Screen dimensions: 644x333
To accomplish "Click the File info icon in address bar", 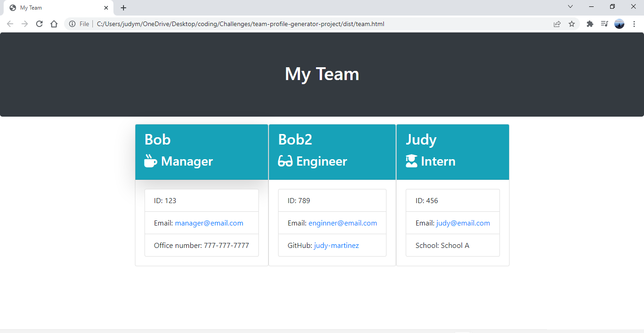I will (x=84, y=23).
